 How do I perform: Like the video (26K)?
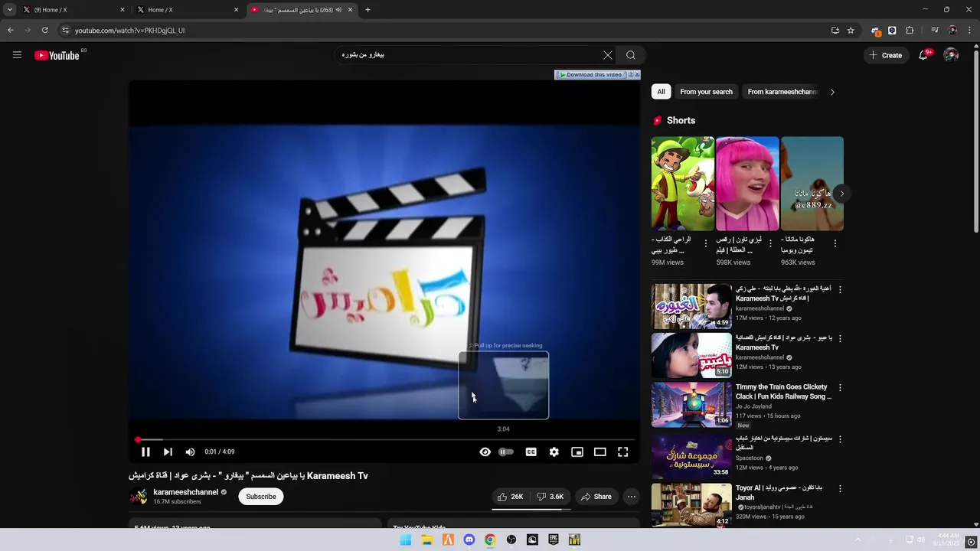510,497
